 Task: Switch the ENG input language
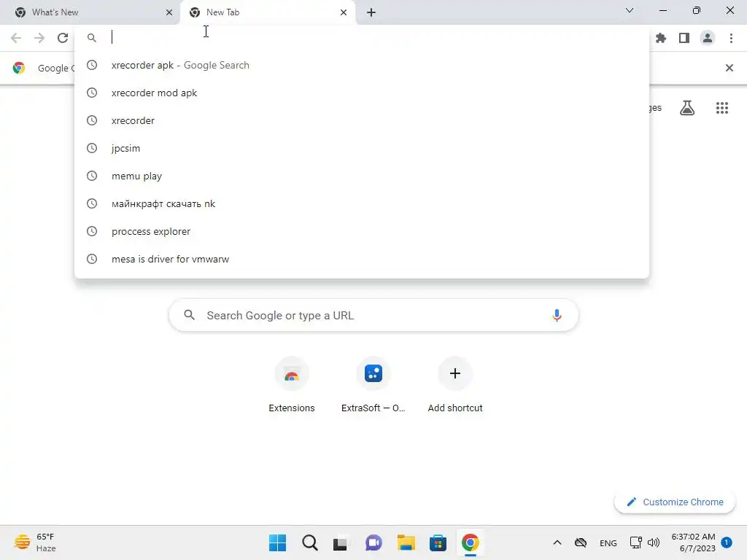pos(608,542)
